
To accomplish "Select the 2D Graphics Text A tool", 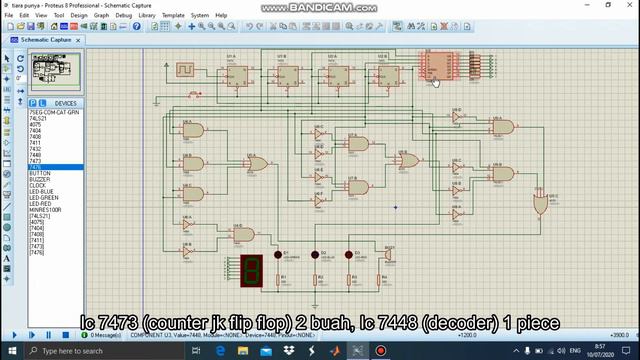I will coord(7,258).
